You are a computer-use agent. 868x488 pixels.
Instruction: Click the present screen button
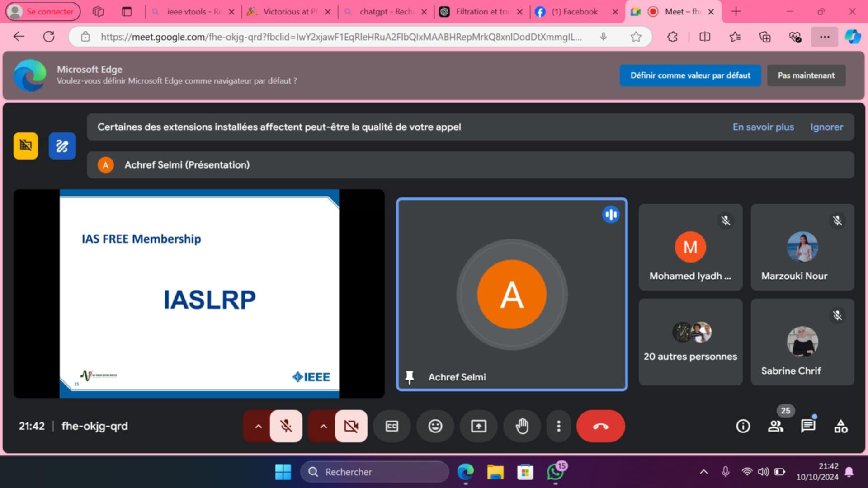coord(478,426)
